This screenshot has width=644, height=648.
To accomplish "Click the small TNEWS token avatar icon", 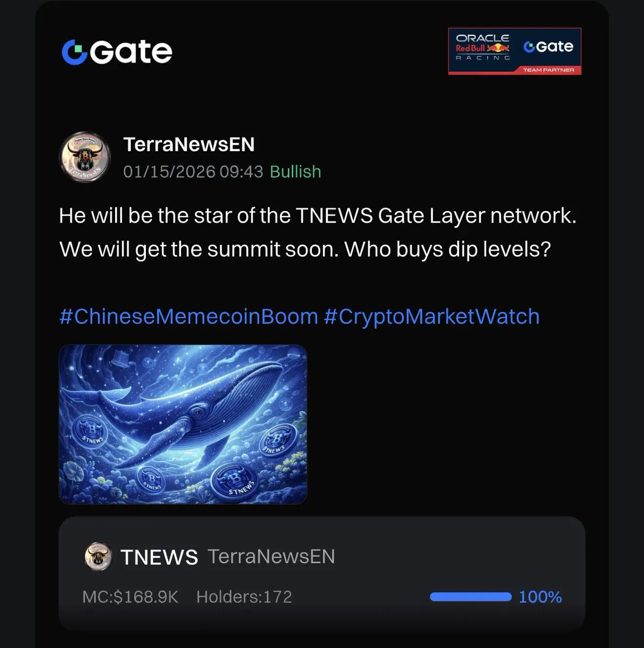I will 98,557.
